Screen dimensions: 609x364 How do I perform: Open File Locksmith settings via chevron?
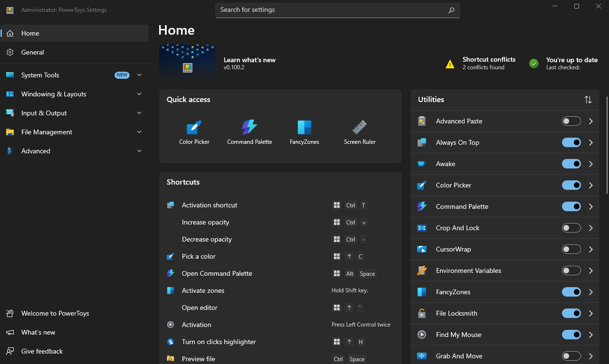(x=591, y=313)
